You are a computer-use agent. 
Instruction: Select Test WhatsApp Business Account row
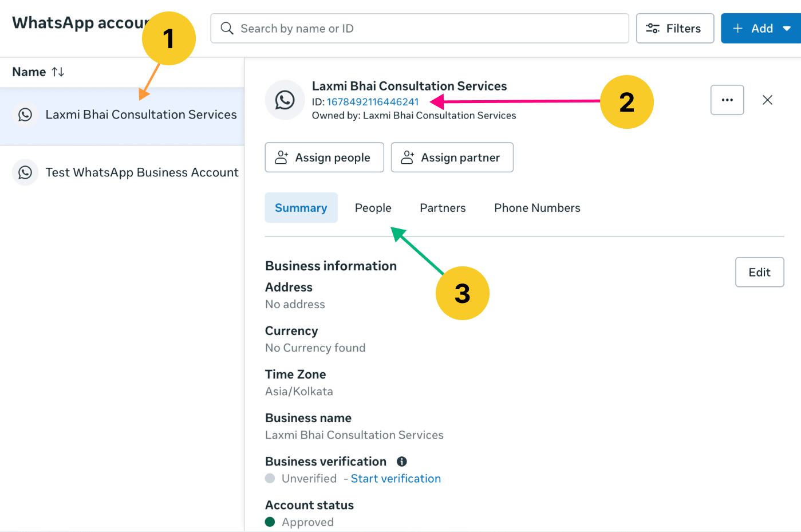click(122, 173)
